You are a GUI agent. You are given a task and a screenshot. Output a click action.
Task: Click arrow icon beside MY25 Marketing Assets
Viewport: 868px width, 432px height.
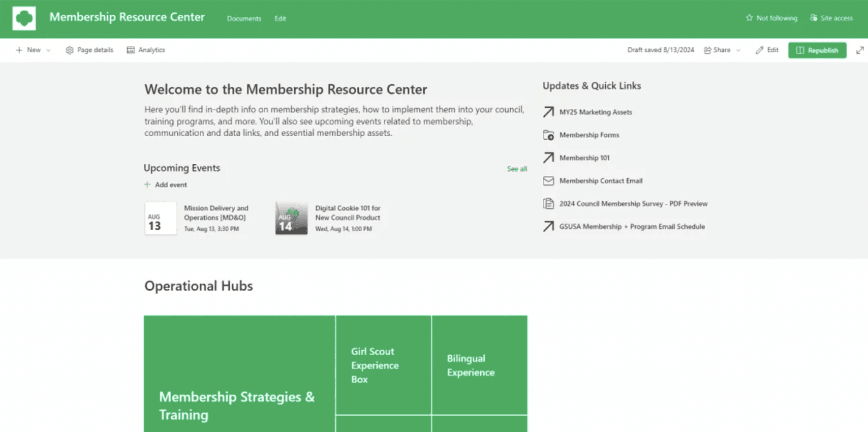pos(548,112)
